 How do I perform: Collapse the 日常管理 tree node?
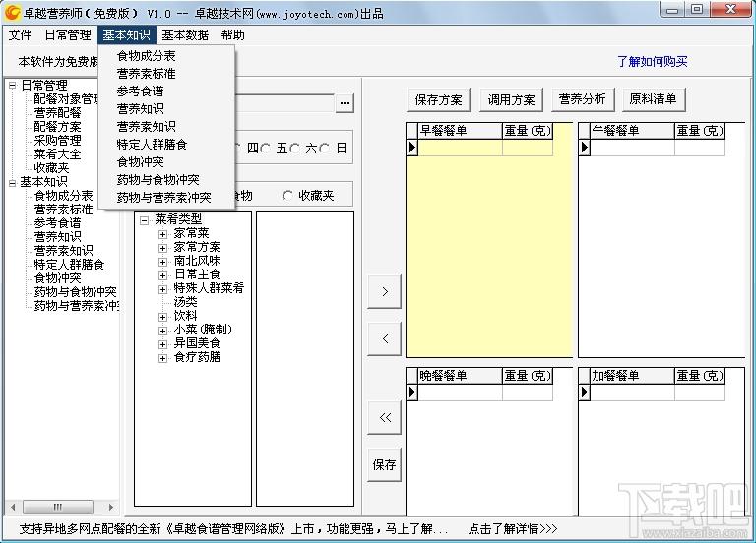13,86
